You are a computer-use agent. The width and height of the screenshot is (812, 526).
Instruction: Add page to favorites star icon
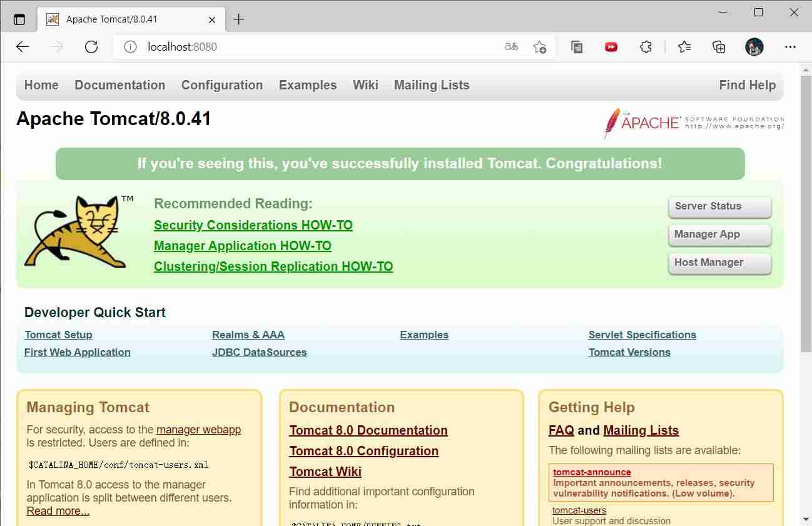pos(539,47)
